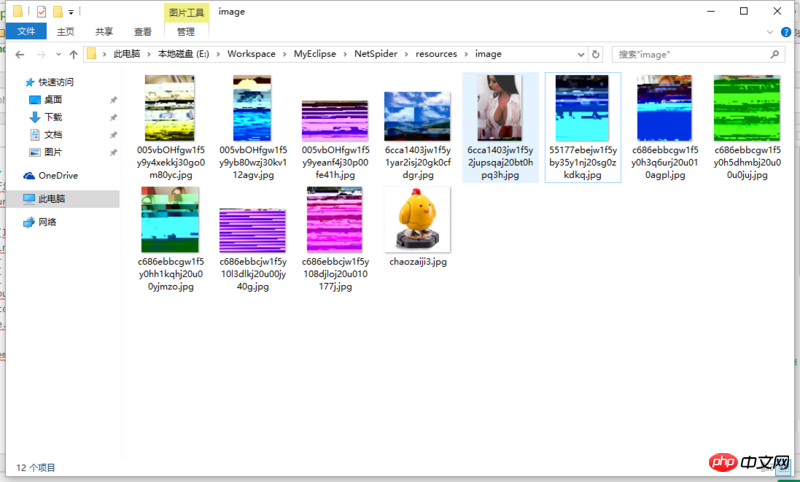Go up one folder level
800x482 pixels.
pyautogui.click(x=73, y=55)
